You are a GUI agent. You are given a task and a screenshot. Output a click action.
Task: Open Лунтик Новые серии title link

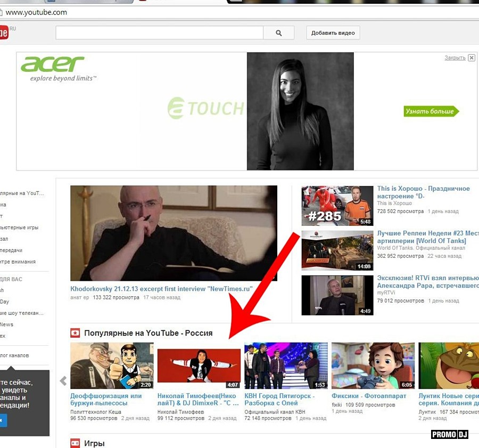click(x=449, y=400)
